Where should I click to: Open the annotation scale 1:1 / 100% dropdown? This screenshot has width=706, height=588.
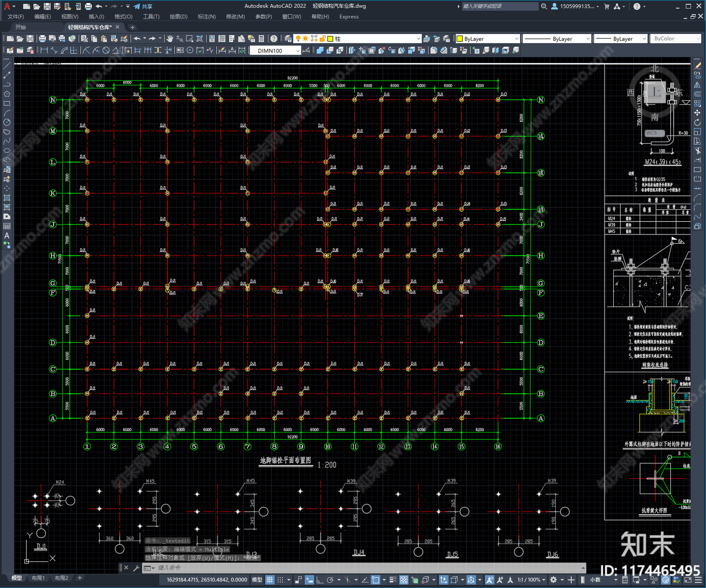pos(532,580)
